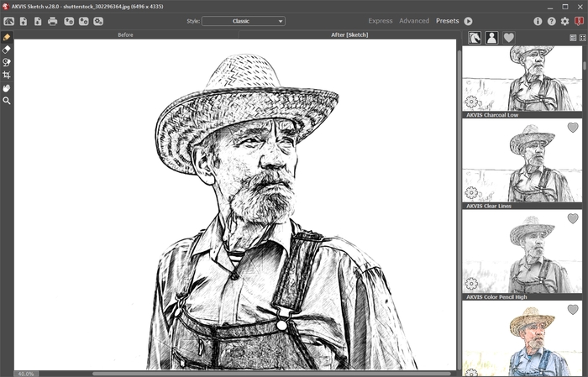Select the orange pencil stroke direction tool
This screenshot has height=377, width=588.
[x=7, y=37]
